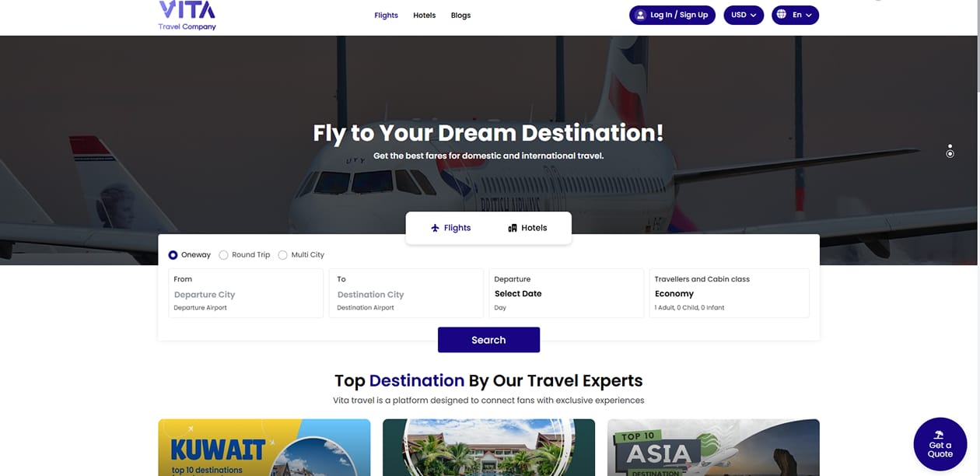Click the building icon on Hotels tab
Screen dimensions: 980x476
[513, 228]
